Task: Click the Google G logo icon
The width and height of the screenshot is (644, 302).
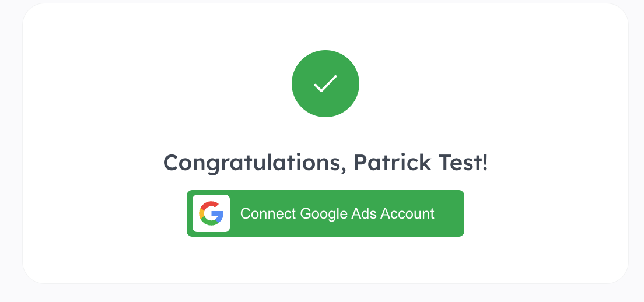Action: (211, 213)
